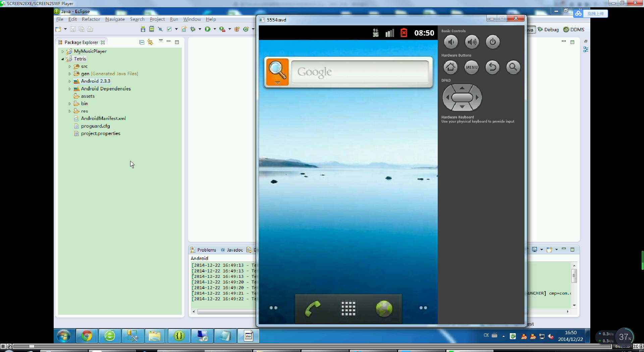Viewport: 644px width, 352px height.
Task: Click the DPAD down arrow
Action: tap(462, 107)
